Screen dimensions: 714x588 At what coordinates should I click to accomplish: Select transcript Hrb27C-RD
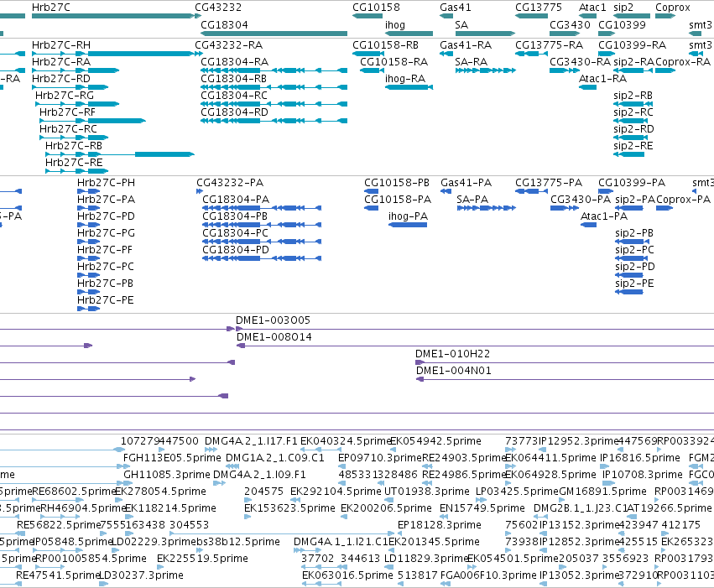(x=70, y=87)
